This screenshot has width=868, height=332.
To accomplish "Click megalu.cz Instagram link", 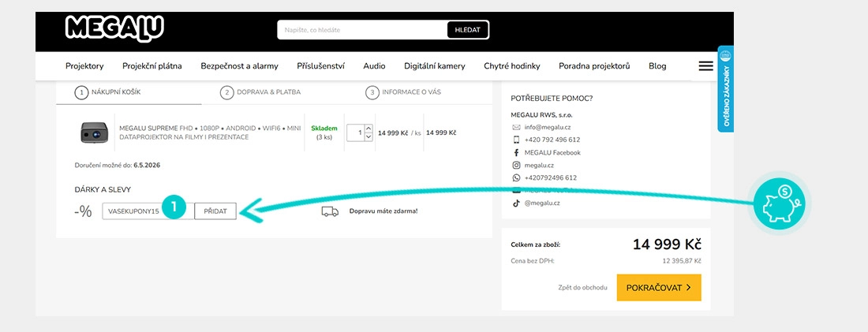I will coord(540,165).
